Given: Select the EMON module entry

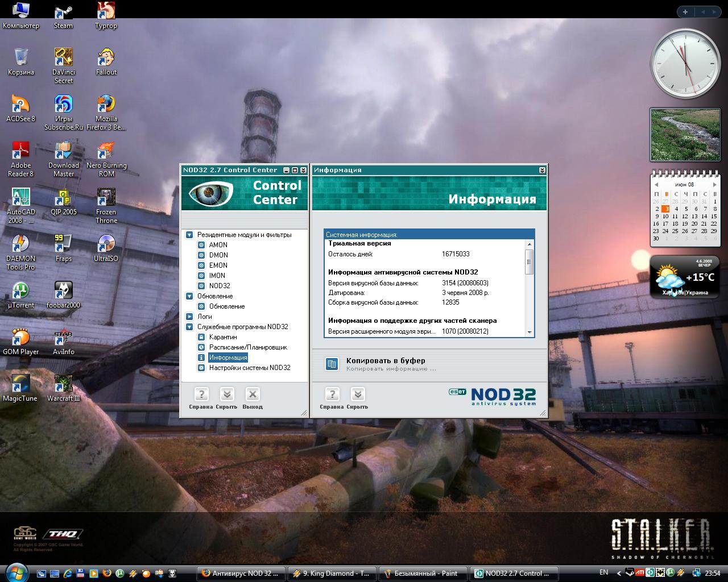Looking at the screenshot, I should point(218,265).
